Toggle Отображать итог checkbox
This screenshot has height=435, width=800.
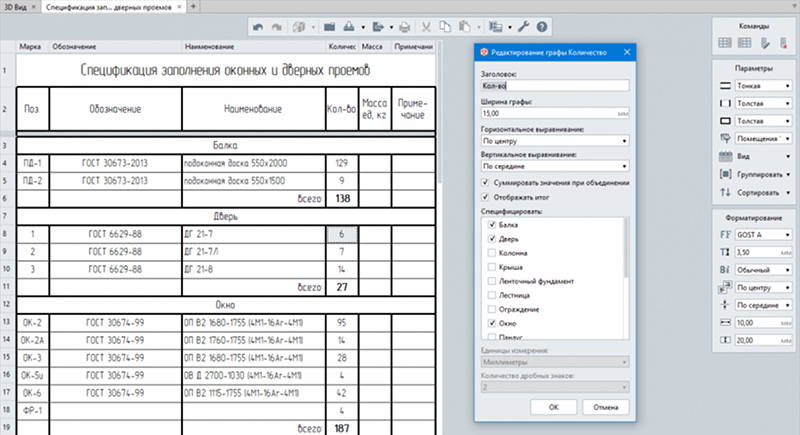coord(485,197)
